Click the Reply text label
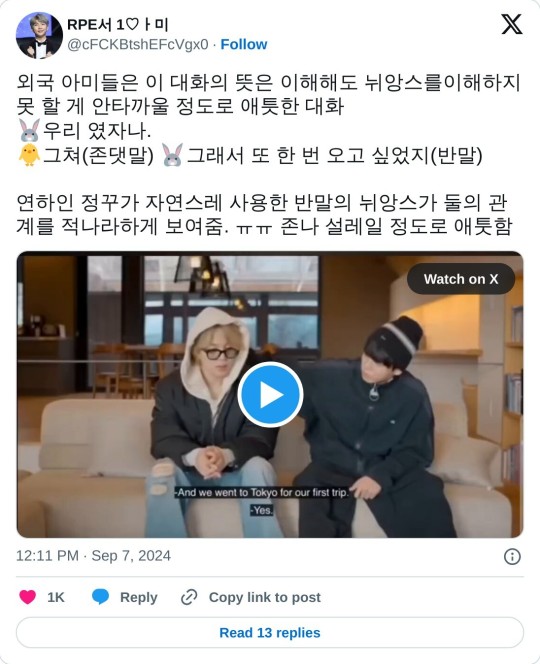This screenshot has height=664, width=540. 138,598
